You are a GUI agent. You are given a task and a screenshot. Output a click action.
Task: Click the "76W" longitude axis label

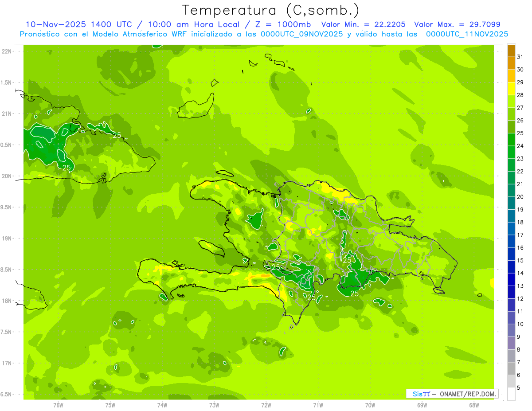click(58, 405)
